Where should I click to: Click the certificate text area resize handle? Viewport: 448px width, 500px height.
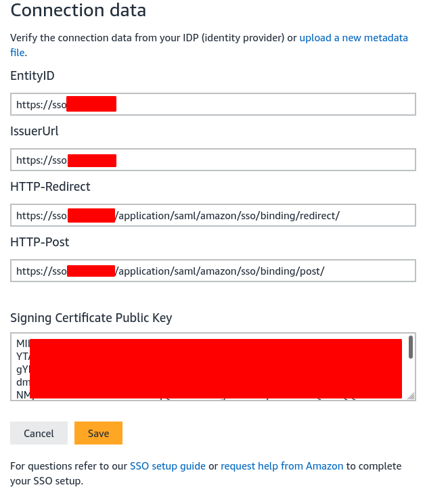[x=411, y=396]
